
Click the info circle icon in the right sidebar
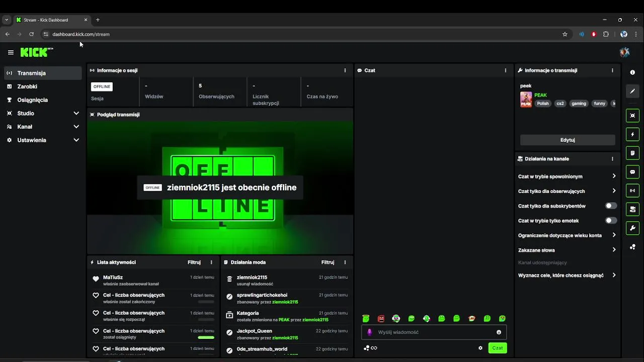[x=632, y=72]
